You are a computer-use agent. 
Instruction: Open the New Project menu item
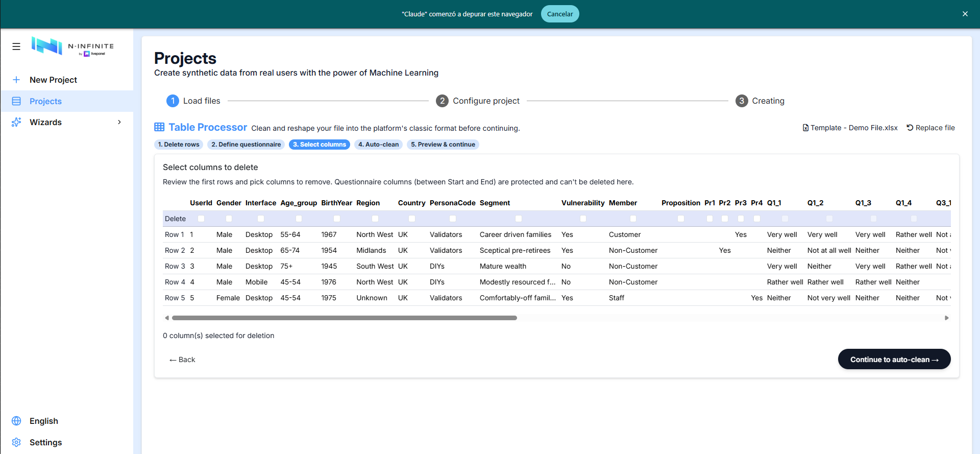(67, 80)
